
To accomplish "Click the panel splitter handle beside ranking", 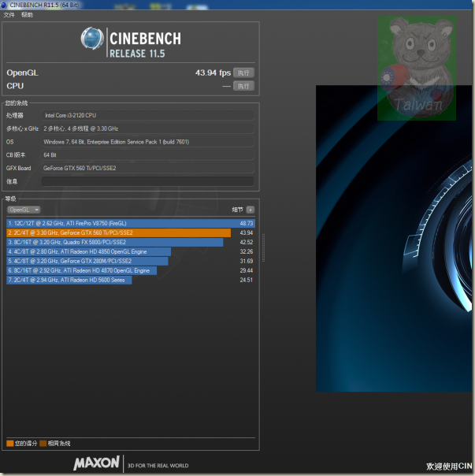I will 263,247.
